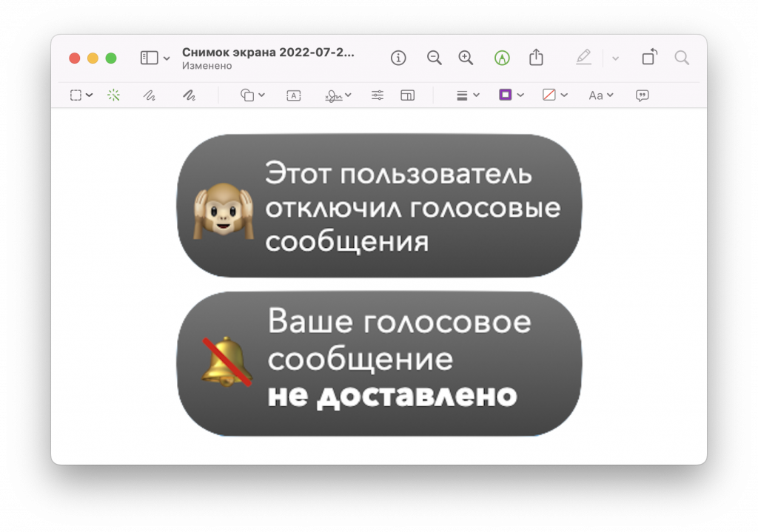Screen dimensions: 758x532
Task: Zoom in using the plus magnifier
Action: tap(466, 58)
